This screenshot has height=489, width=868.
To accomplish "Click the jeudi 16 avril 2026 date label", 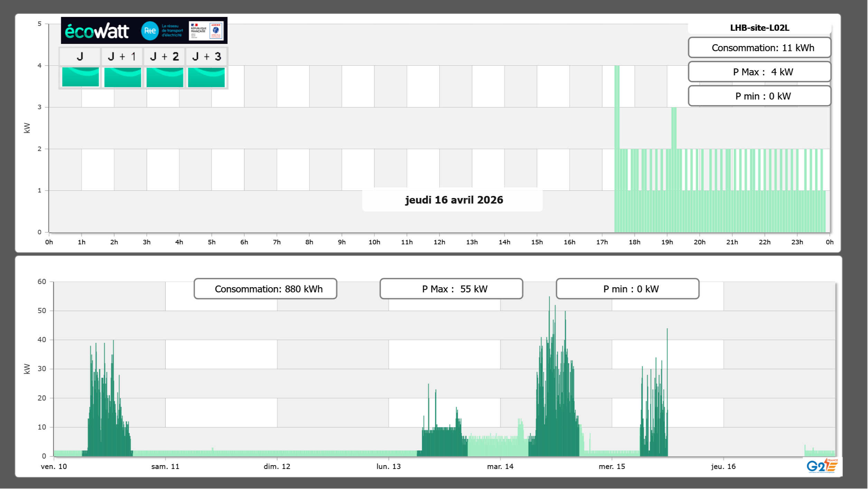I will pos(454,200).
